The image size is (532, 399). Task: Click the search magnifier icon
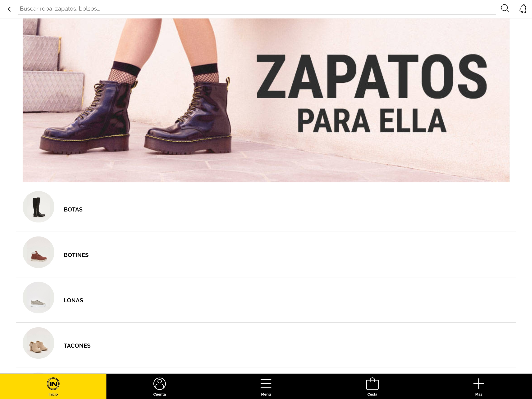coord(505,8)
